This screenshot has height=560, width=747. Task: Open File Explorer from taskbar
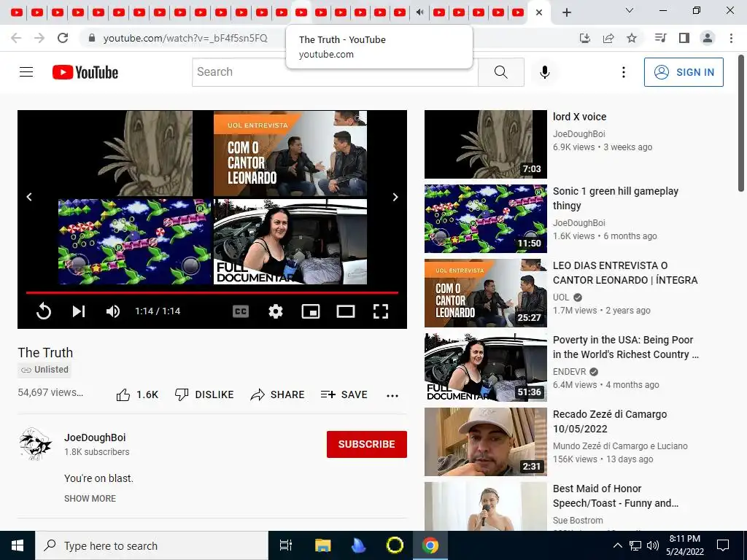[x=322, y=545]
